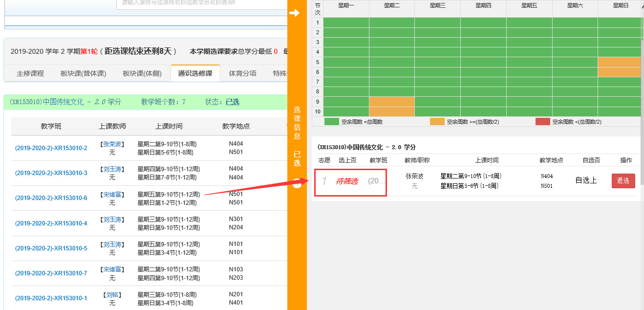Click the red 退选 button

pyautogui.click(x=623, y=181)
